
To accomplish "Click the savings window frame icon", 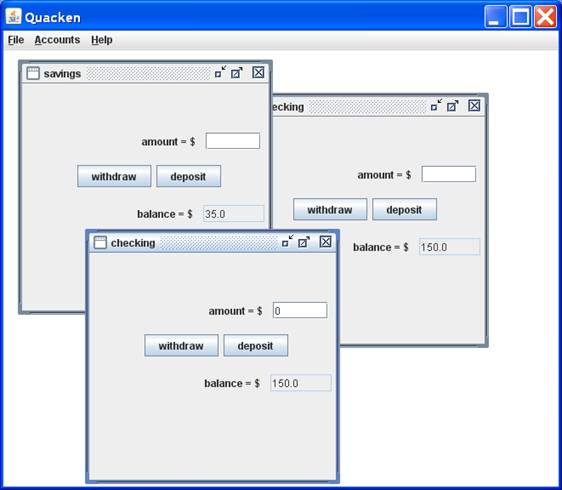I will [33, 73].
